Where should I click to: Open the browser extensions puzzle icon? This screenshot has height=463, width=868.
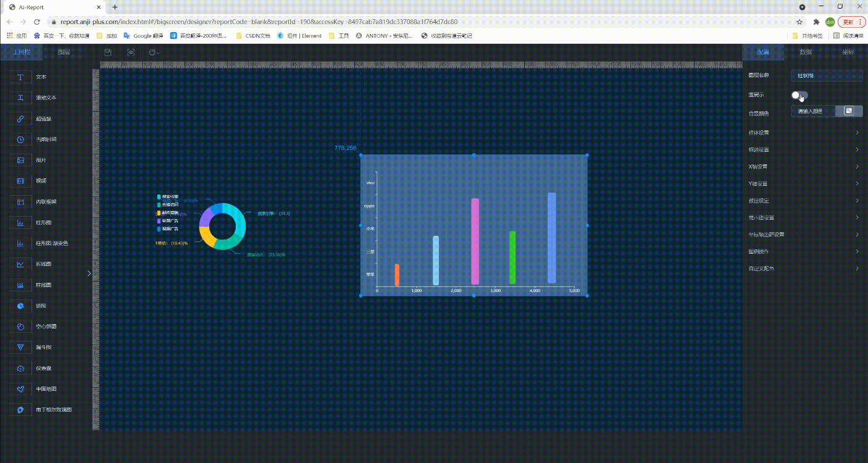click(817, 22)
